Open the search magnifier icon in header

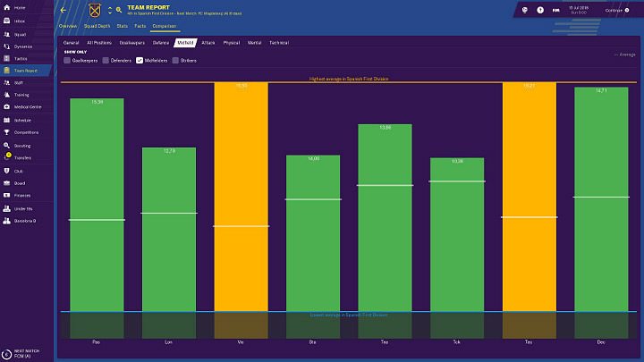[x=119, y=11]
